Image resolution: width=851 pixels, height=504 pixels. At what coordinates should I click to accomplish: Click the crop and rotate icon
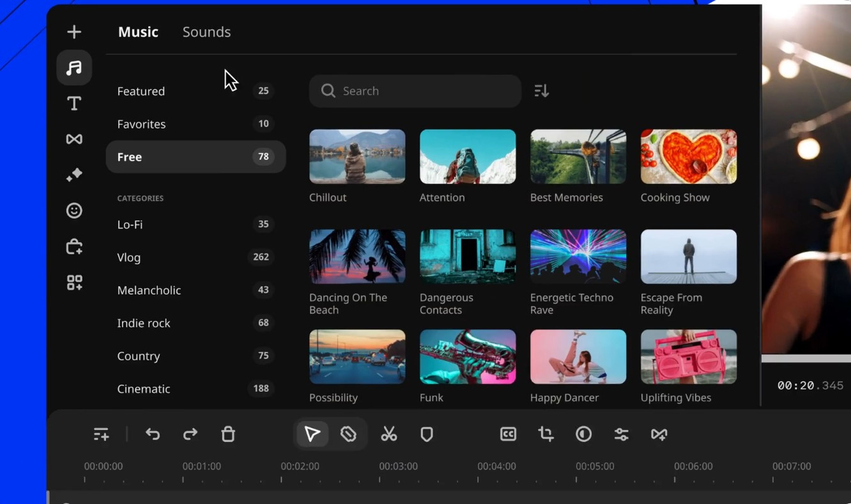[x=546, y=434]
